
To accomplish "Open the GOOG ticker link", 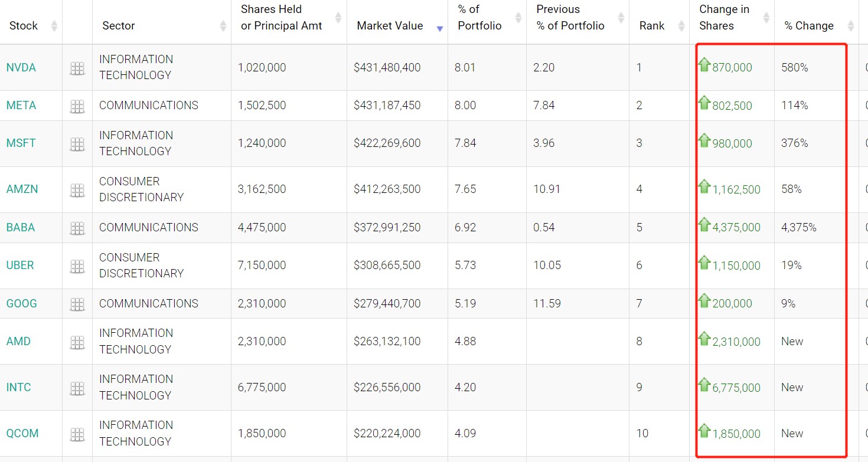I will pyautogui.click(x=22, y=304).
